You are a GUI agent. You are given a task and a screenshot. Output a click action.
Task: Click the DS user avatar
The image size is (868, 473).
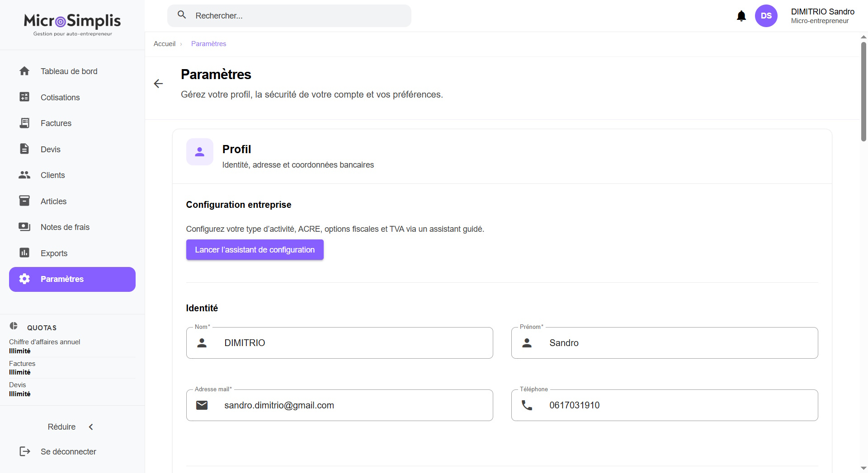click(x=766, y=16)
